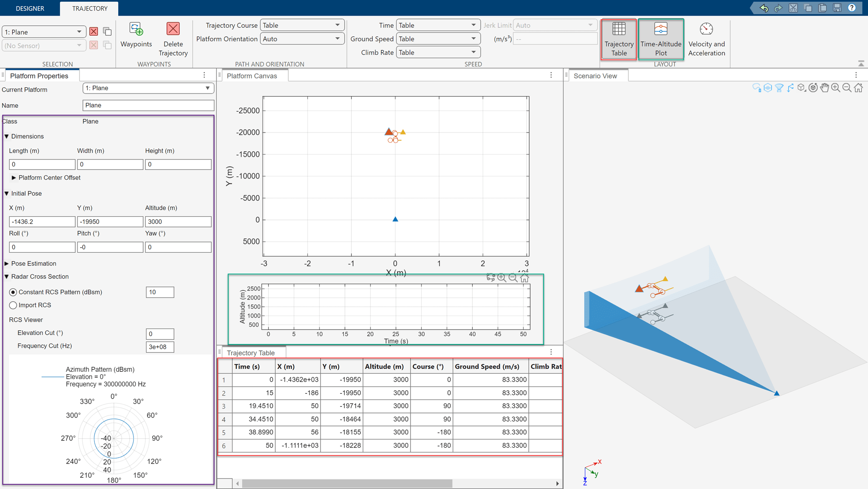868x489 pixels.
Task: Reset Scenario View with home icon
Action: click(x=858, y=88)
